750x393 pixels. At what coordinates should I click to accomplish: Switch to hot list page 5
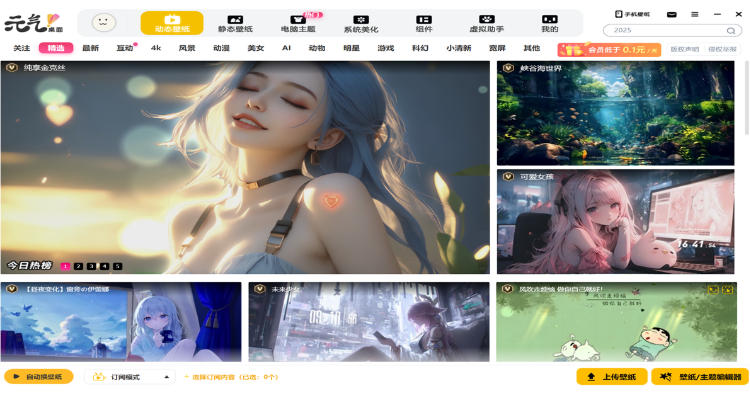pyautogui.click(x=118, y=266)
